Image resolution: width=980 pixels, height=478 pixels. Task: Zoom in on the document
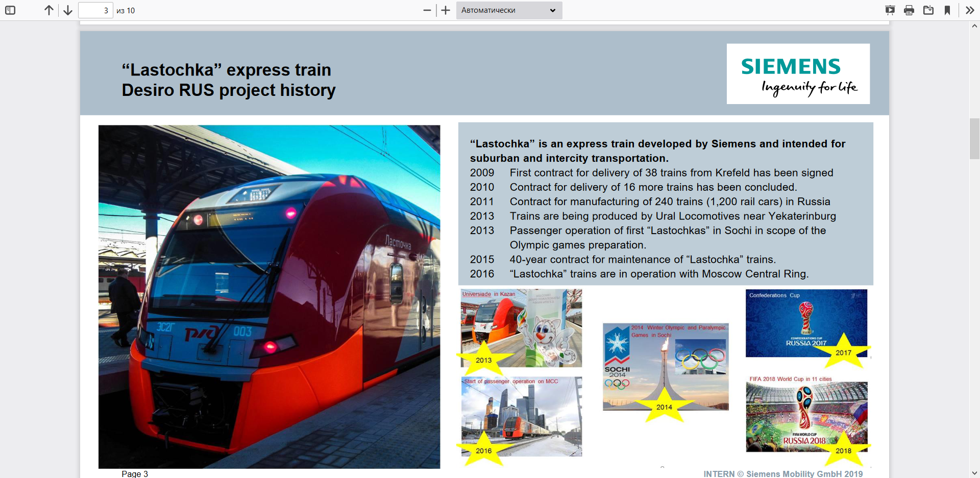(x=446, y=10)
